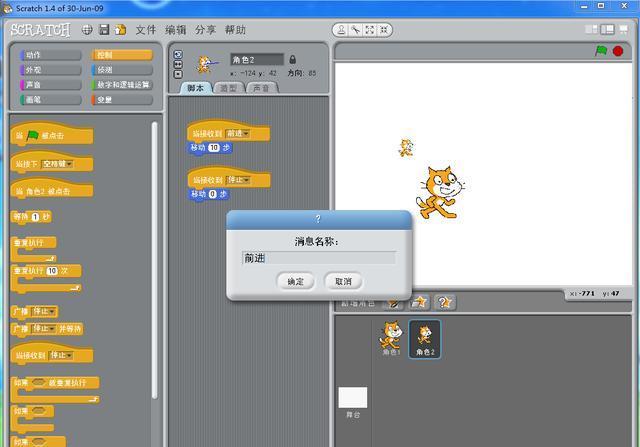
Task: Click the large cat sprite on stage
Action: (440, 192)
